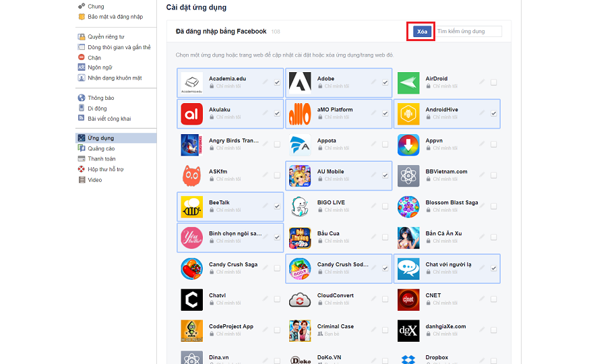
Task: Edit Blossom Blast Saga pencil icon
Action: point(482,206)
